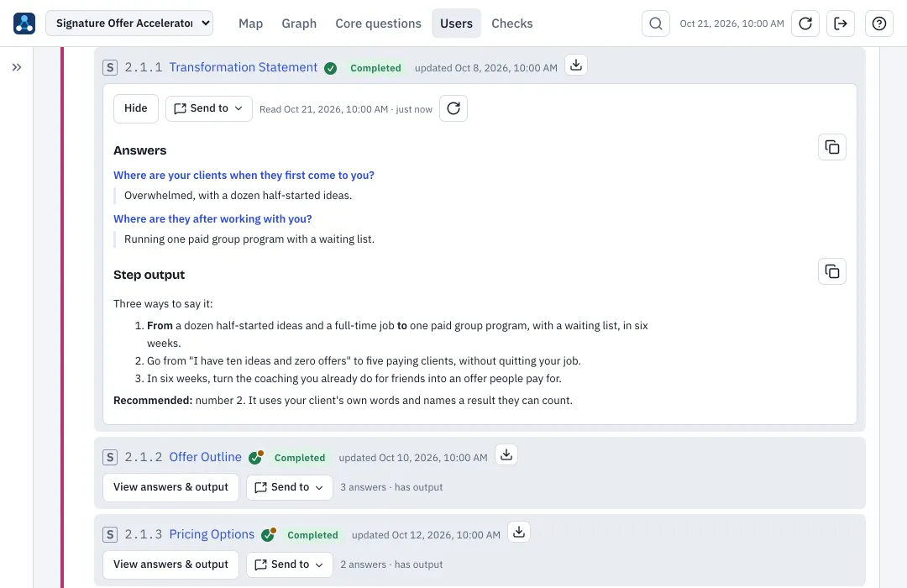Click question 'Where are they after working with you?'

click(212, 218)
